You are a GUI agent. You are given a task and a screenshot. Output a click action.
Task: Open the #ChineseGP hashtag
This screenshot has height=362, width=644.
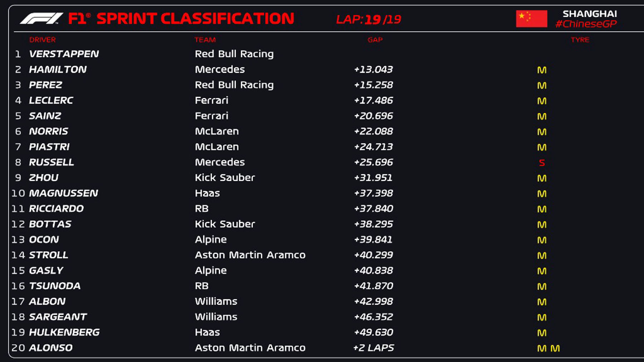pyautogui.click(x=586, y=24)
